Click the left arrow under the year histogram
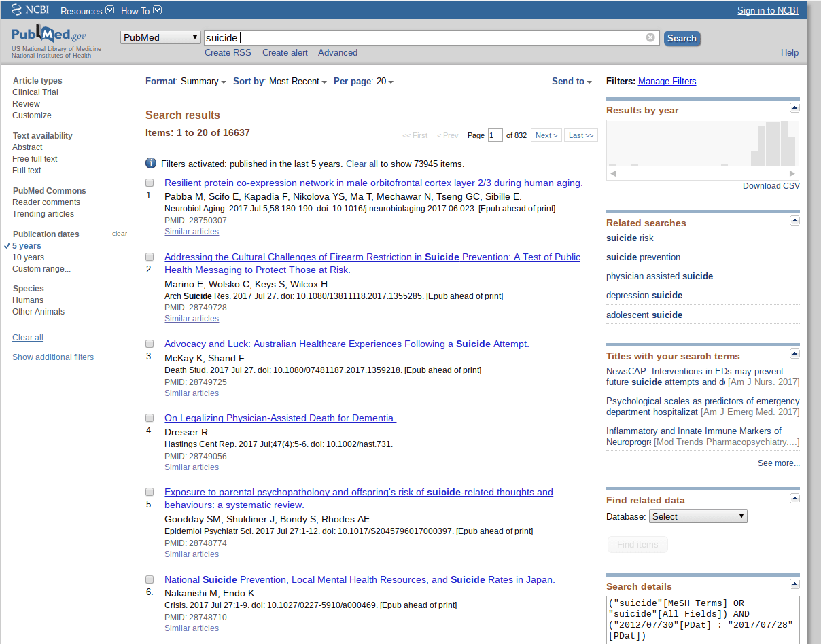The width and height of the screenshot is (821, 644). coord(614,173)
